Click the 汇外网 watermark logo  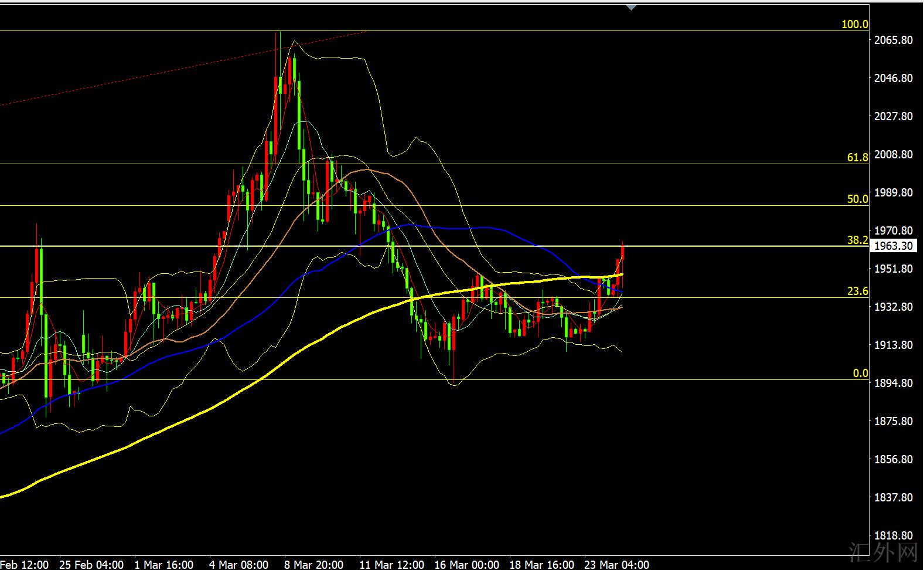882,552
